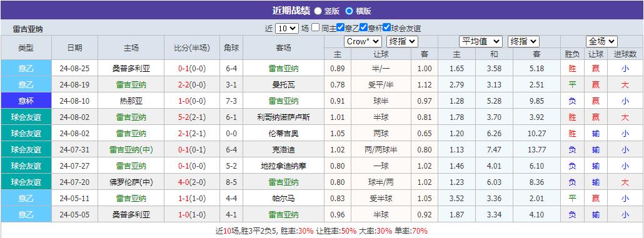This screenshot has height=238, width=644.
Task: Click handicap 受平/半 cell
Action: tap(381, 85)
